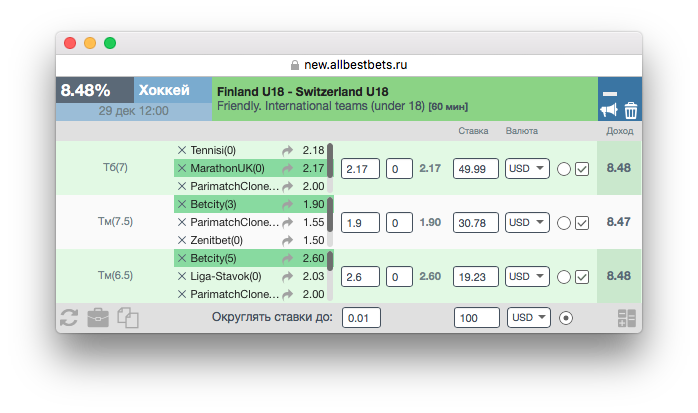Click the Finland U18 - Switzerland U18 title
The height and width of the screenshot is (413, 698).
303,92
